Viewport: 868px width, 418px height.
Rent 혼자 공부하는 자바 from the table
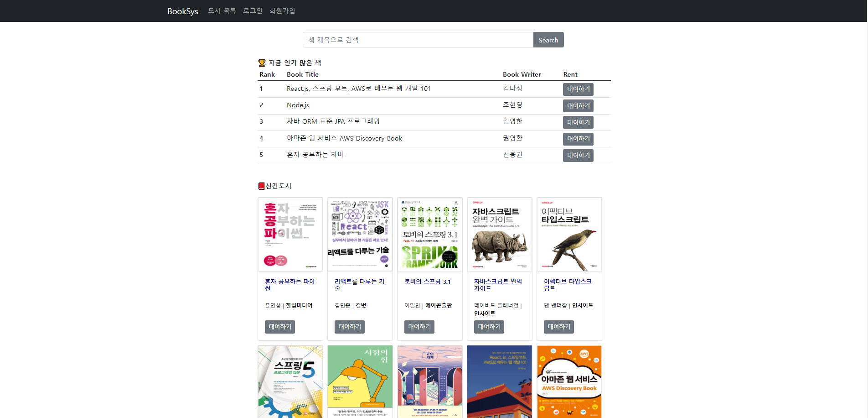coord(578,155)
